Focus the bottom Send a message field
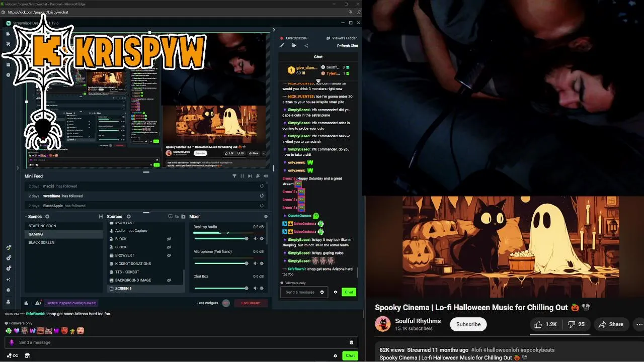The image size is (644, 362). click(181, 342)
